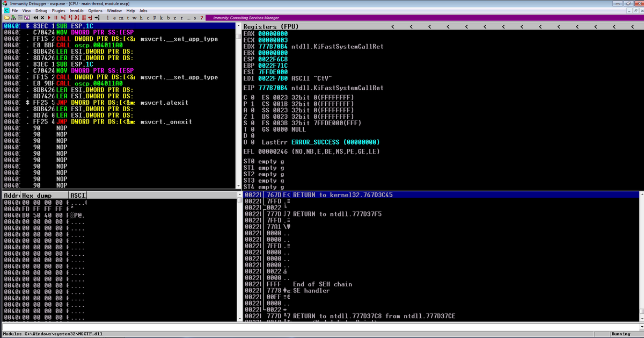The height and width of the screenshot is (338, 644).
Task: Show References via 'r' button
Action: (x=181, y=18)
